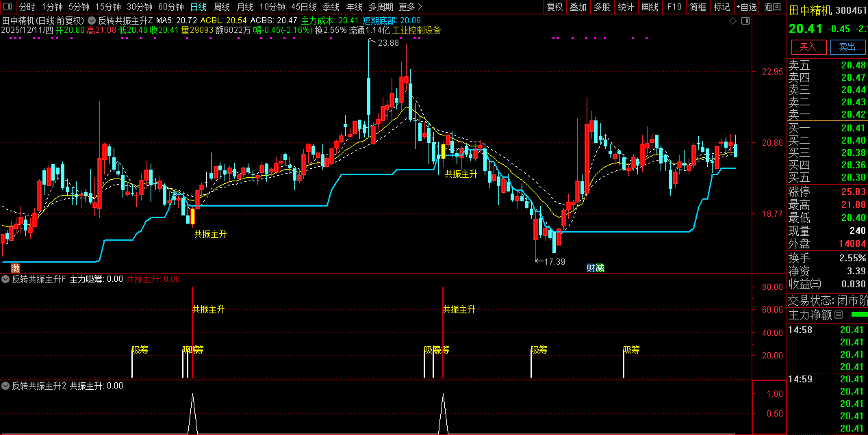Select the 5分钟 period
Image resolution: width=868 pixels, height=435 pixels.
(x=79, y=7)
